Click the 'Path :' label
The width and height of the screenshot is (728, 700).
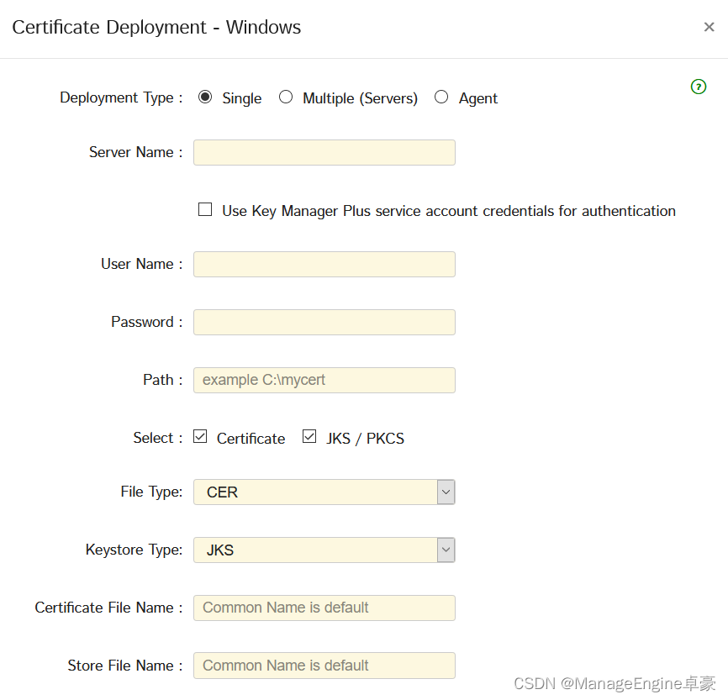(x=163, y=380)
